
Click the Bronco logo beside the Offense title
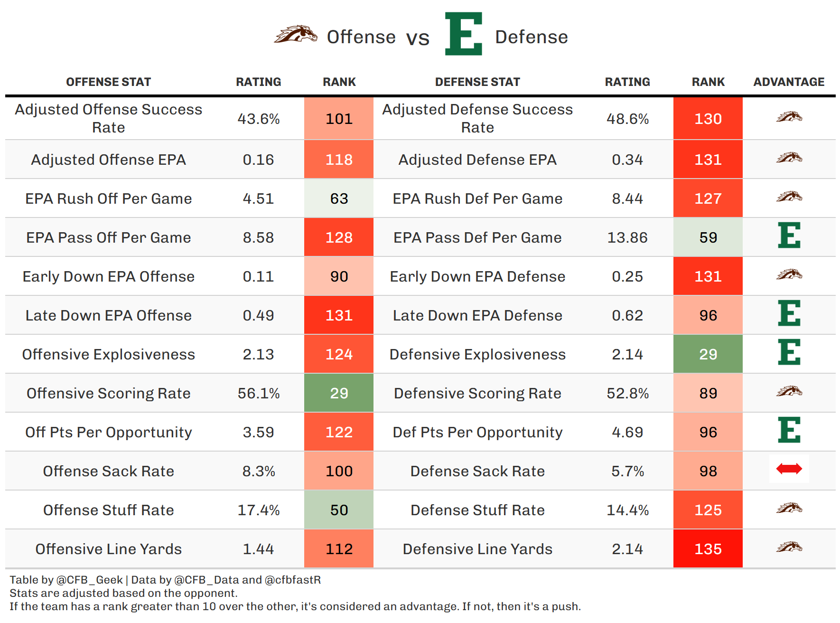[x=296, y=35]
